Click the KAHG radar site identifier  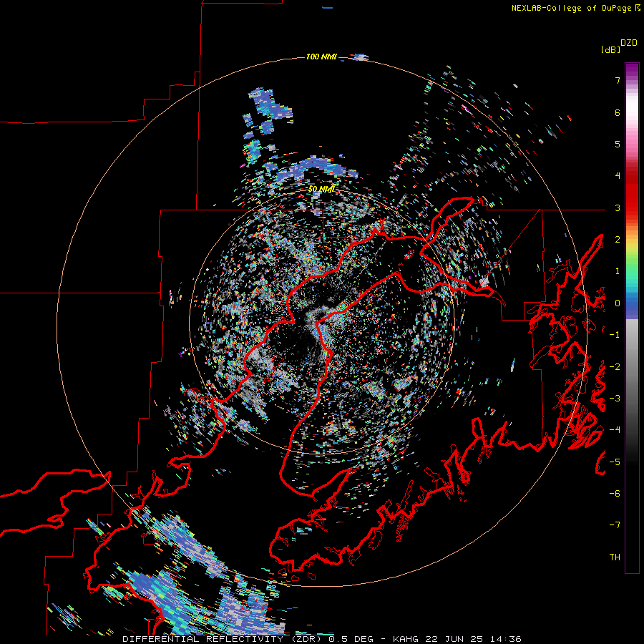coord(406,639)
